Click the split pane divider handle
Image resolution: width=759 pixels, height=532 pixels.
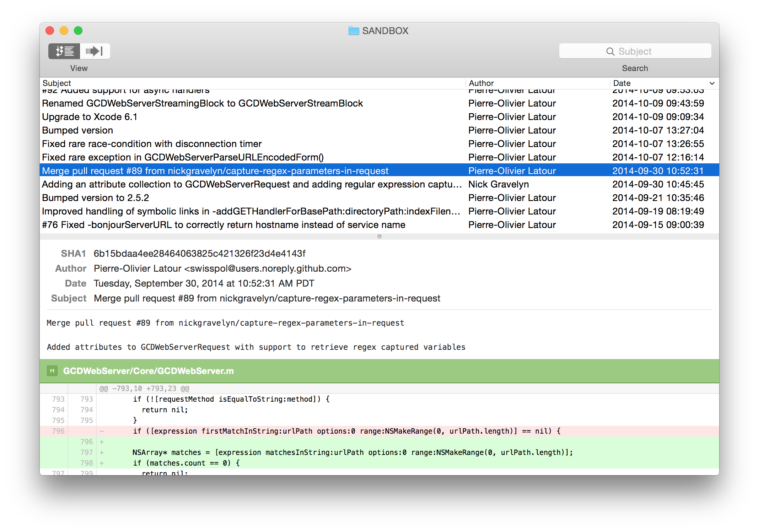click(x=379, y=237)
